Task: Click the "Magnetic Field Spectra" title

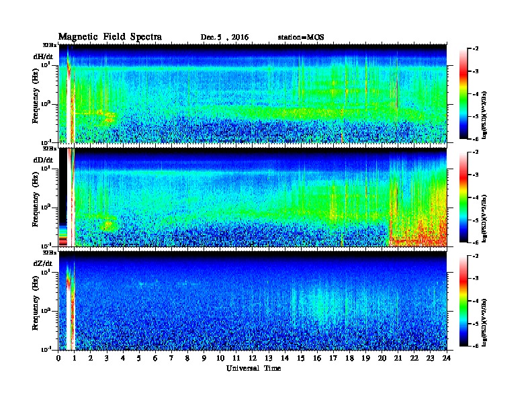Action: click(110, 37)
